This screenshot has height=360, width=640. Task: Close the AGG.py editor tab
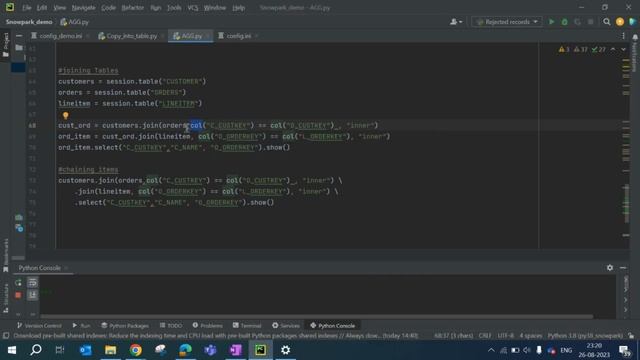point(208,36)
